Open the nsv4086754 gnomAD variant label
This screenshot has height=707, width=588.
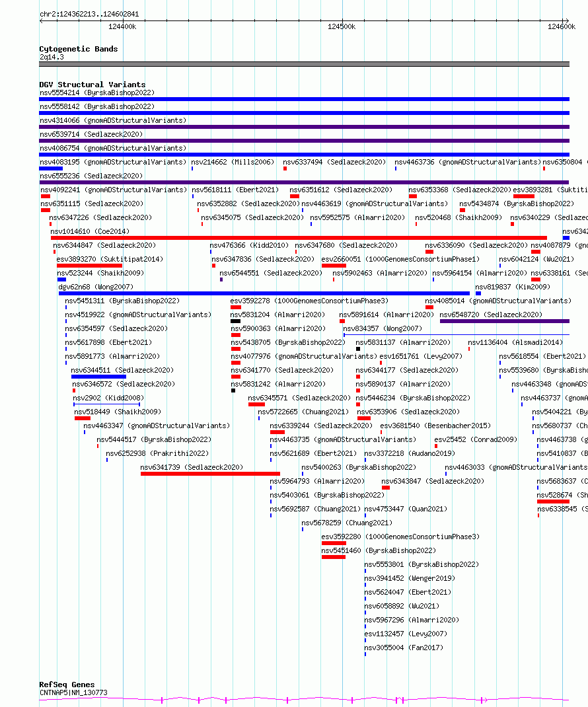click(x=113, y=149)
